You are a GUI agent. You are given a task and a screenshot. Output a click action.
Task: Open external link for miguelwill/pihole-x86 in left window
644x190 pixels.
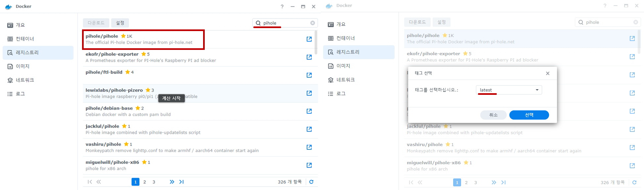pyautogui.click(x=309, y=165)
